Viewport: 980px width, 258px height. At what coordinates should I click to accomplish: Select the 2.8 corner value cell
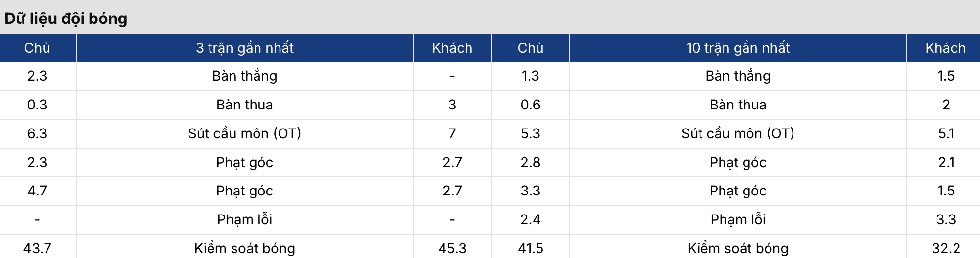[x=530, y=162]
